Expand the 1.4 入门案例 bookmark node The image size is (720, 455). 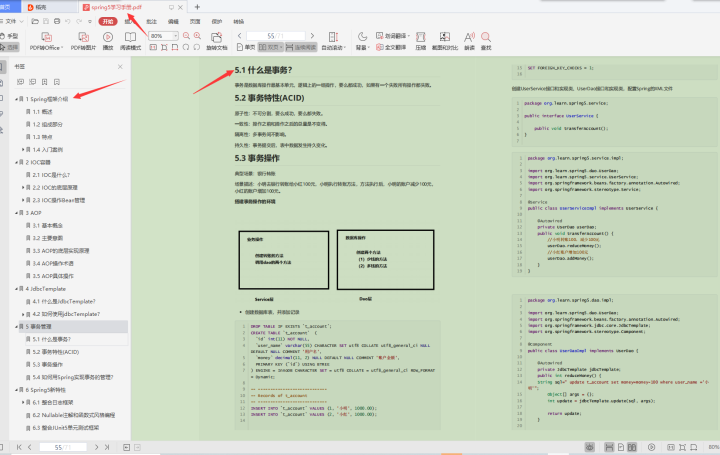tap(23, 150)
